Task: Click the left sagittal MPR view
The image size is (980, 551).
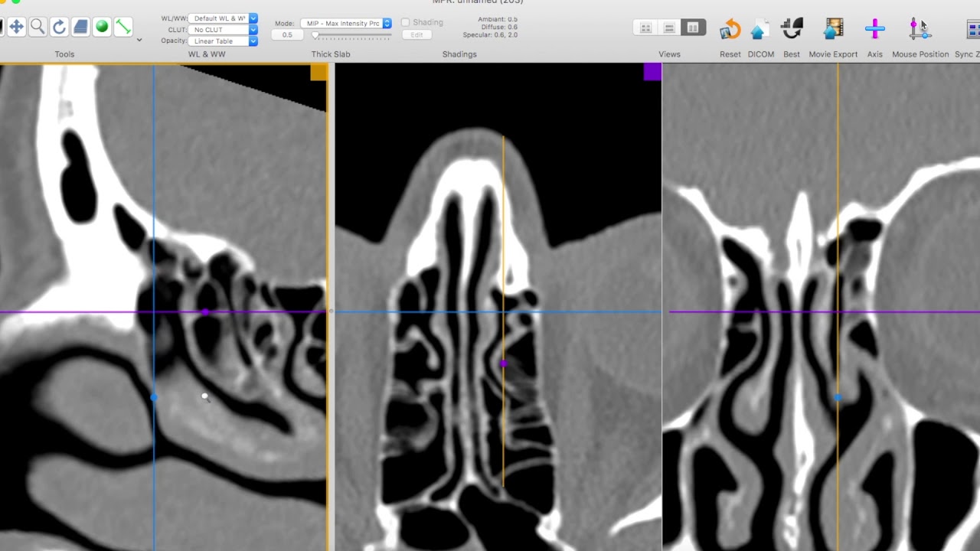Action: tap(164, 307)
